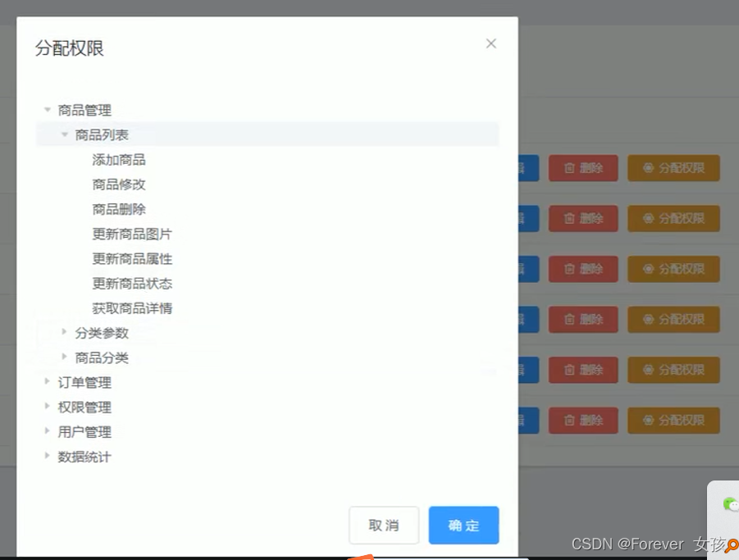Click the partially hidden blue edit button
The height and width of the screenshot is (560, 739).
click(528, 168)
